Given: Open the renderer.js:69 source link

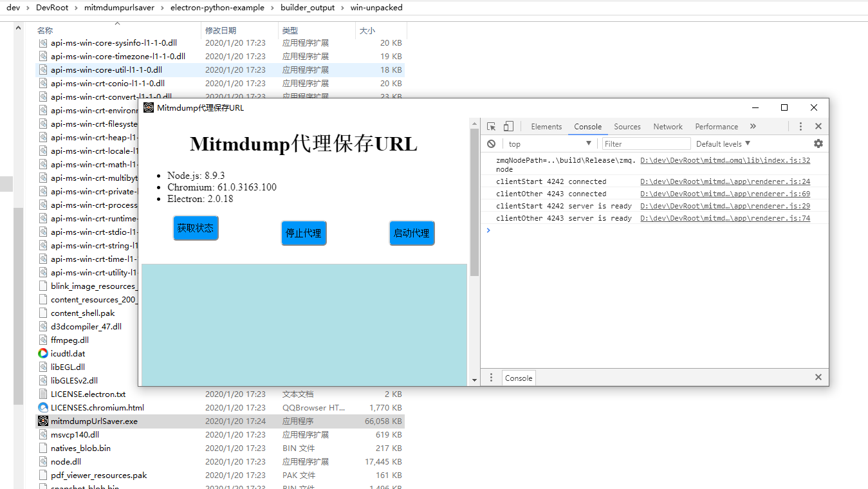Looking at the screenshot, I should pos(725,194).
